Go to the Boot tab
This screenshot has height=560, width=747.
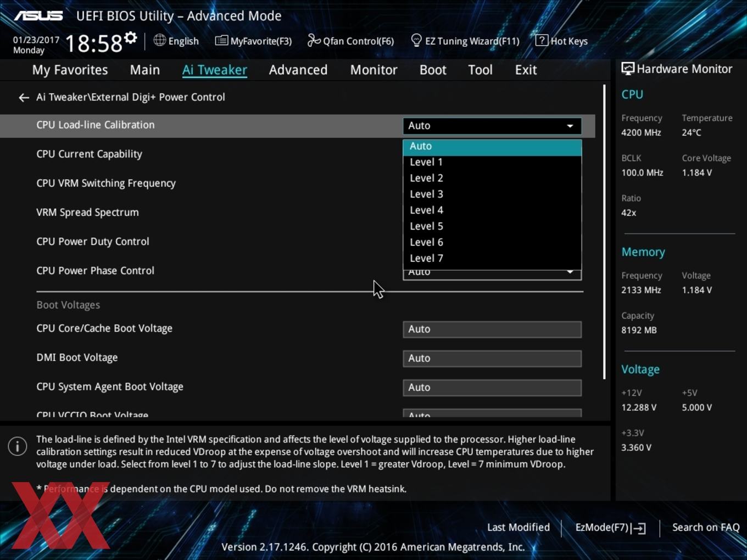pos(433,70)
